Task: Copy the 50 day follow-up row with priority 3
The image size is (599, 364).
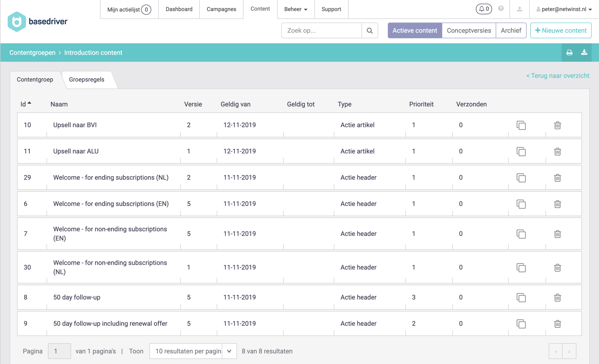Action: 521,297
